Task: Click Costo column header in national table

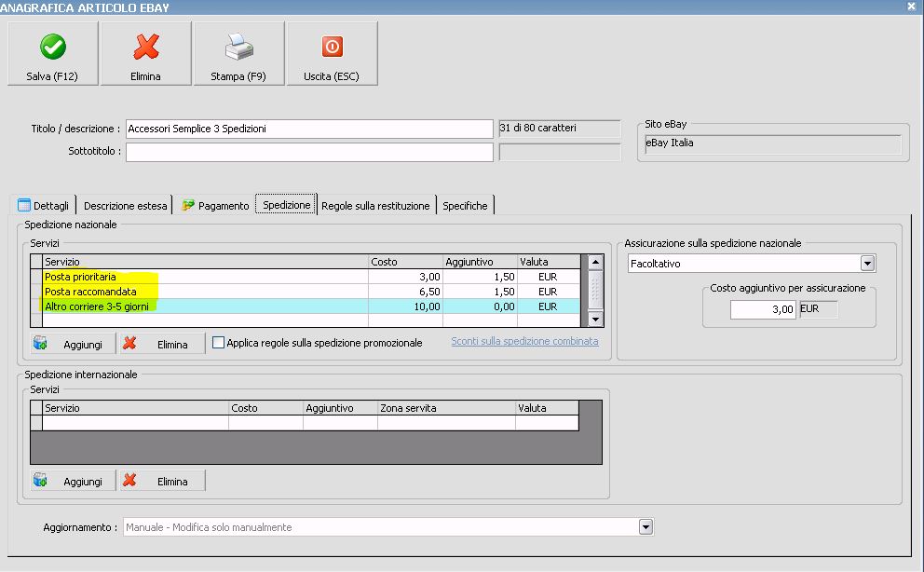Action: coord(405,262)
